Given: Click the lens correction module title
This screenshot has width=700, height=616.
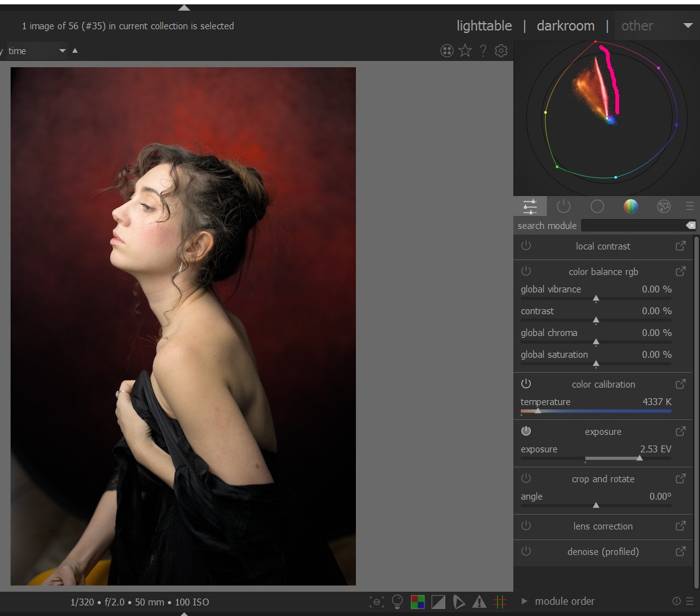Looking at the screenshot, I should coord(603,526).
